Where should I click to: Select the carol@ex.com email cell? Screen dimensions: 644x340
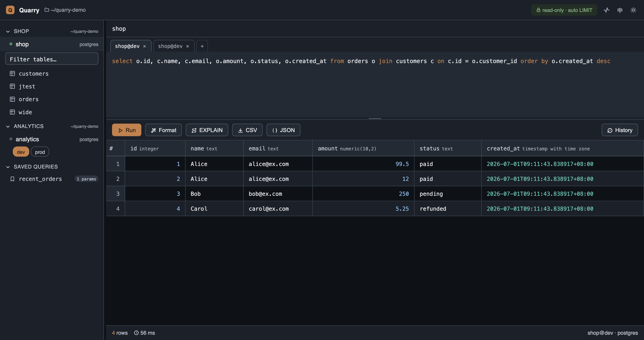pos(278,209)
